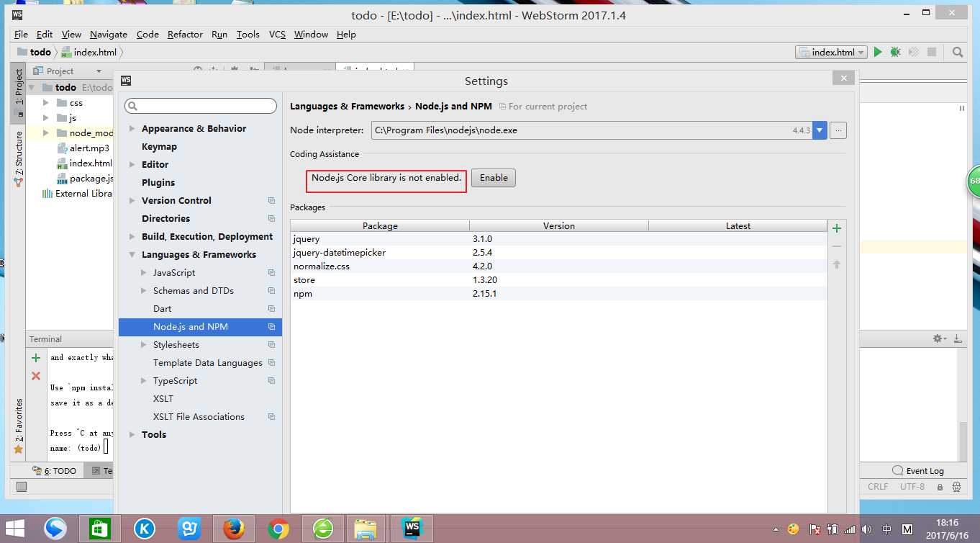
Task: Switch to the 6: TODO tool tab
Action: [55, 471]
